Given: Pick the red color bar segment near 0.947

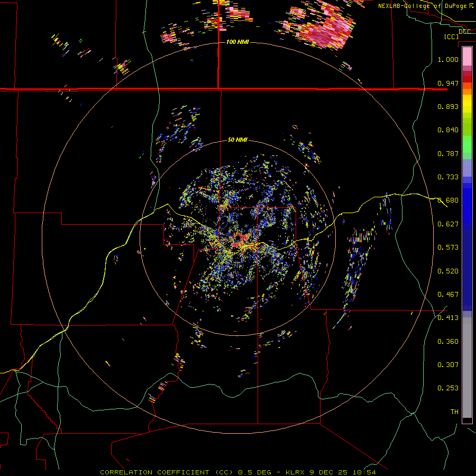Looking at the screenshot, I should coord(467,79).
